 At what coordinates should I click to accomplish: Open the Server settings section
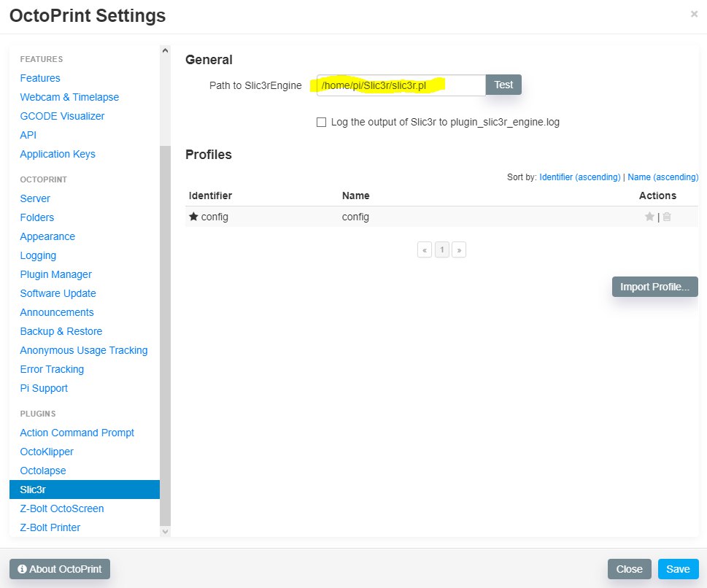click(35, 199)
